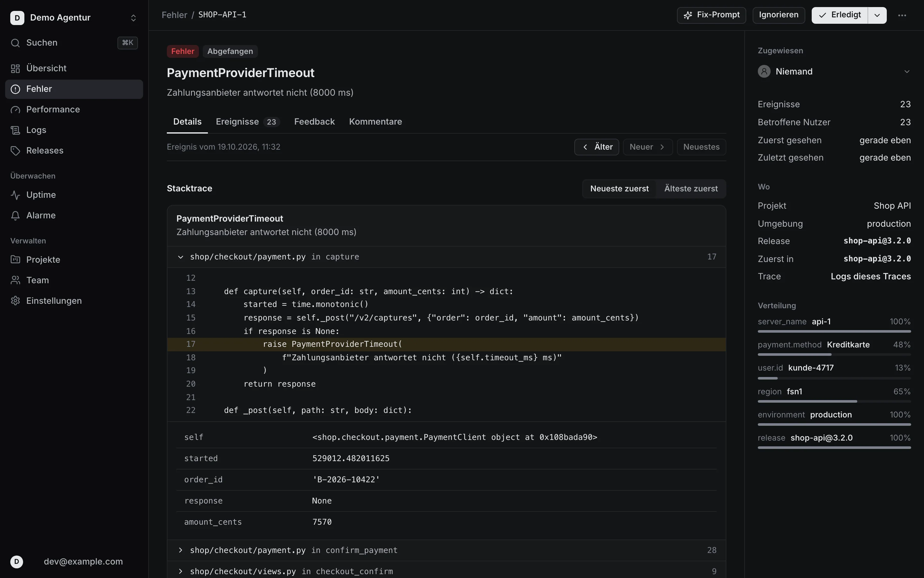The image size is (924, 578).
Task: Click the region fsn1 distribution bar
Action: pyautogui.click(x=834, y=401)
